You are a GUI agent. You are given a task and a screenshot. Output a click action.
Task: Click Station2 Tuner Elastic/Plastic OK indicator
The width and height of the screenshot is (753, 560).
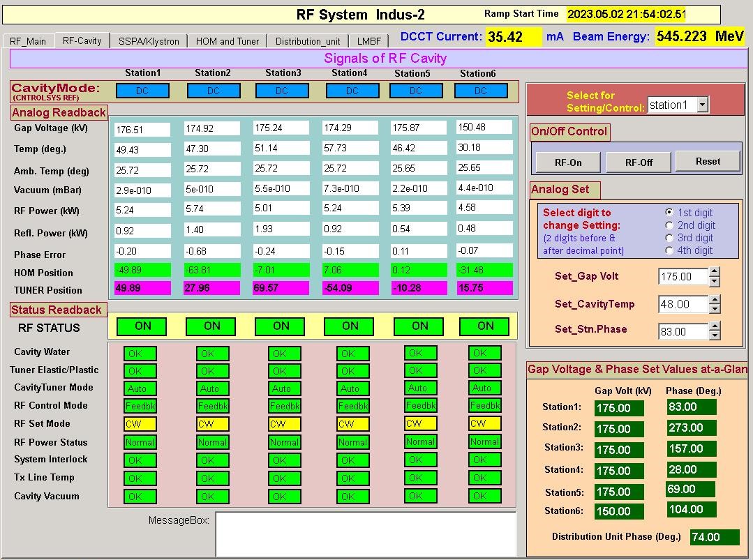pos(212,371)
